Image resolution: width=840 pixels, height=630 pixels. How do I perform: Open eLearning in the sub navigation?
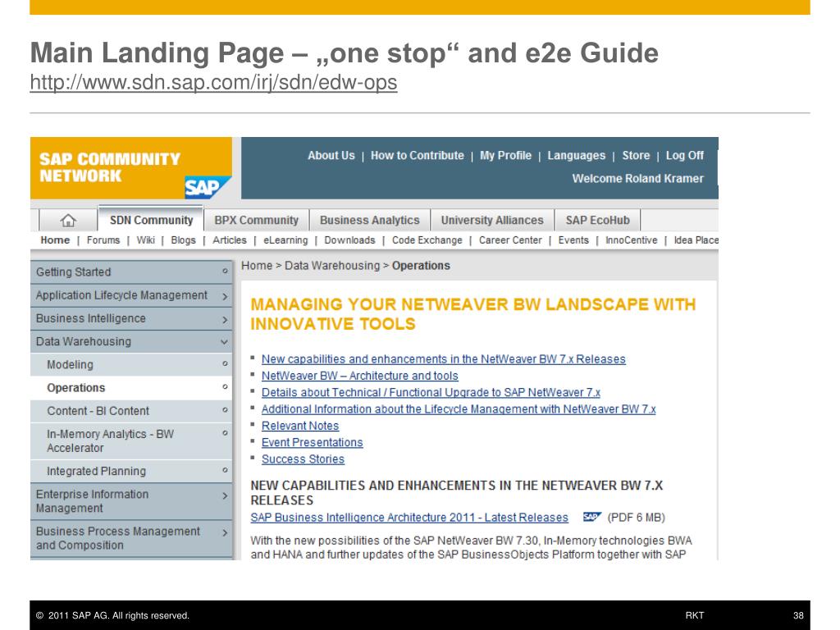[285, 240]
